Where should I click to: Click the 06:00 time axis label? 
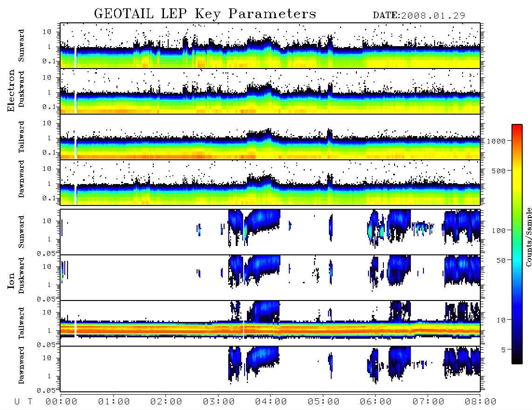[376, 402]
